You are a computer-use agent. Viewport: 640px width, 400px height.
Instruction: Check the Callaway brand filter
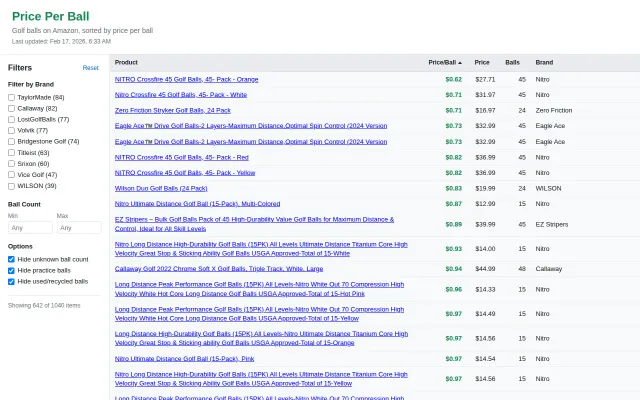point(11,109)
